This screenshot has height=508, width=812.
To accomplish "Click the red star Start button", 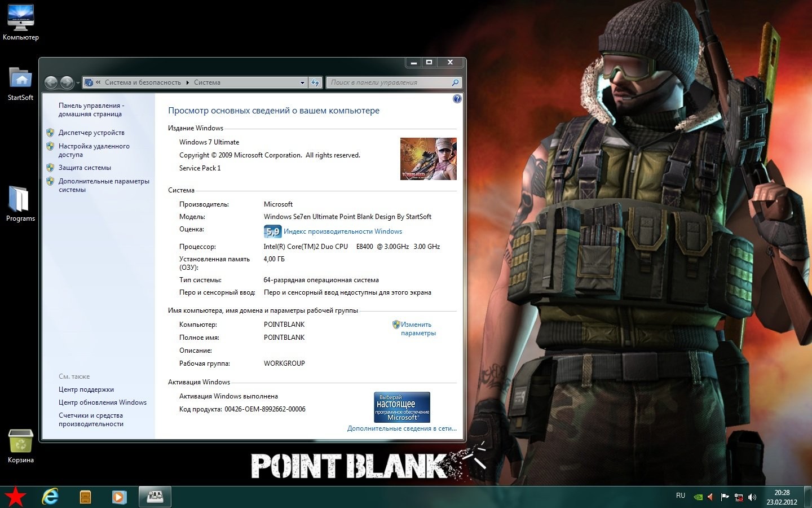I will tap(15, 497).
